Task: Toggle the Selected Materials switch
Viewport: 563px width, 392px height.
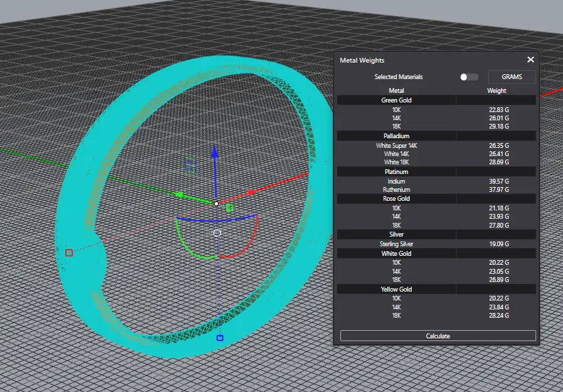Action: pos(469,77)
